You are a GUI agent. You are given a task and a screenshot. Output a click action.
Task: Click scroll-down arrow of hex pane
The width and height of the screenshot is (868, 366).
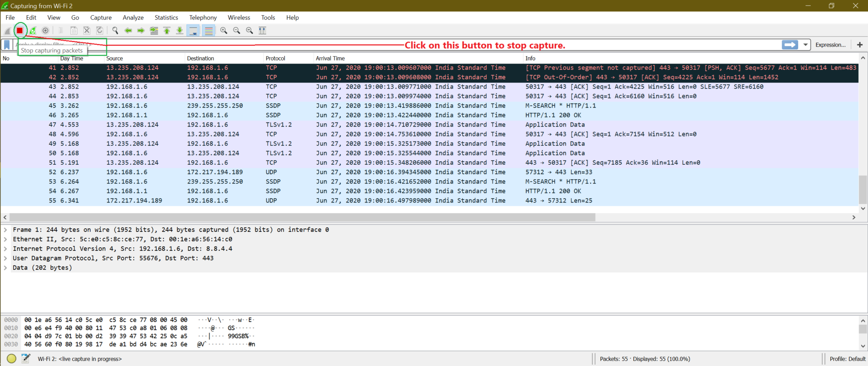click(863, 346)
